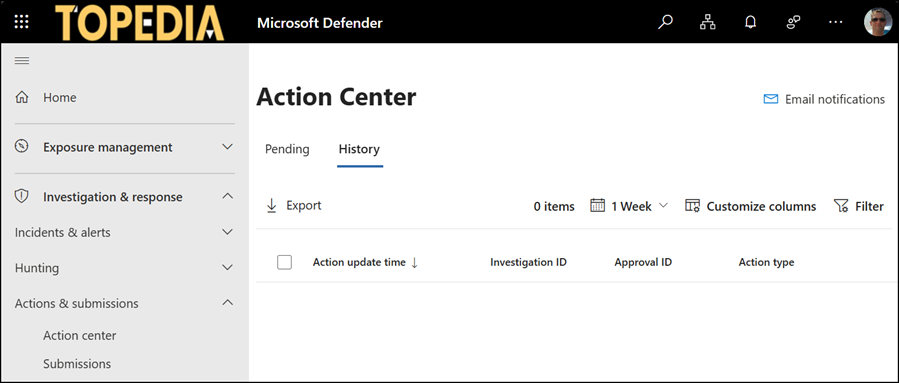Collapse the navigation hamburger menu
900x383 pixels.
coord(22,60)
